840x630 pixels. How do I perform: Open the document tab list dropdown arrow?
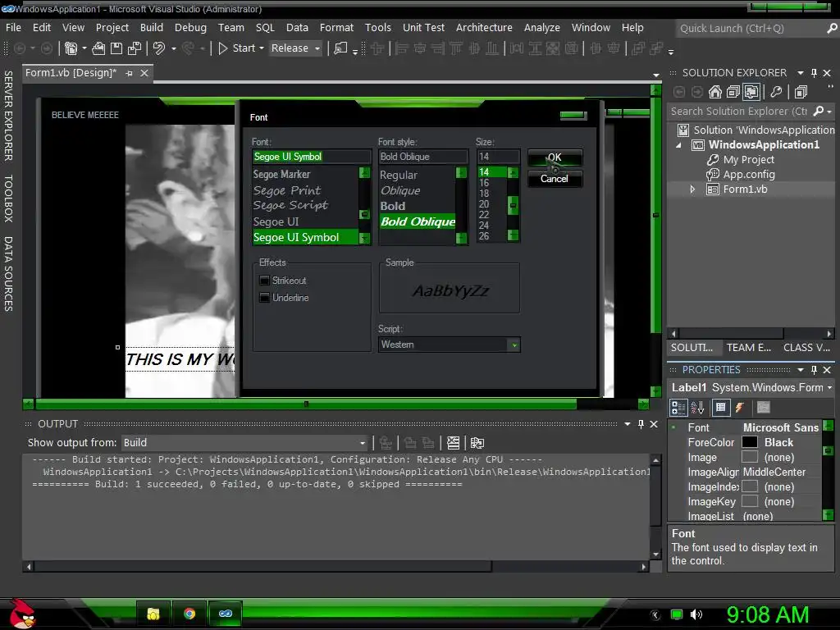(x=656, y=75)
